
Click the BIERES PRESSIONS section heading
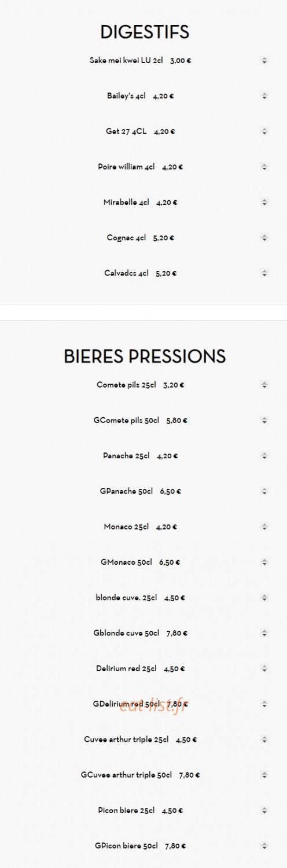click(x=145, y=356)
